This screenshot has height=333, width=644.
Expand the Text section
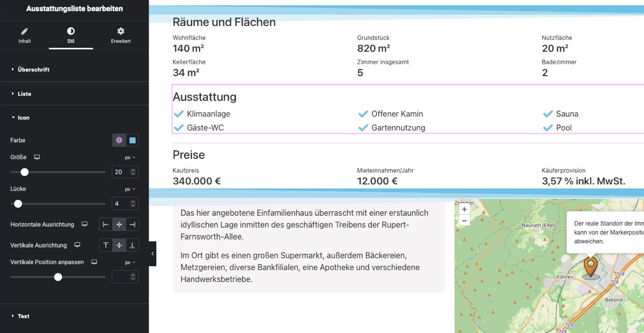(74, 316)
